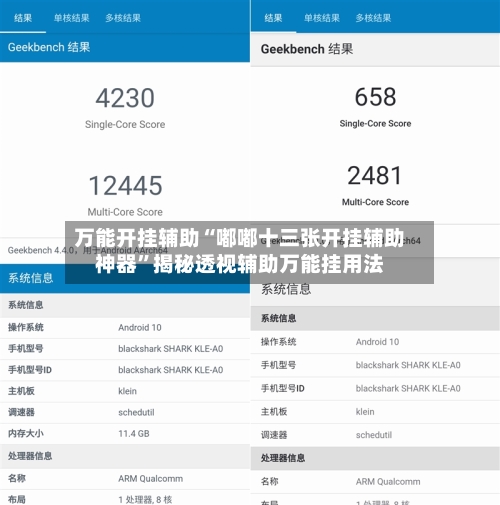Switch to 单核结果 tab in right panel
The image size is (500, 505).
click(x=322, y=18)
